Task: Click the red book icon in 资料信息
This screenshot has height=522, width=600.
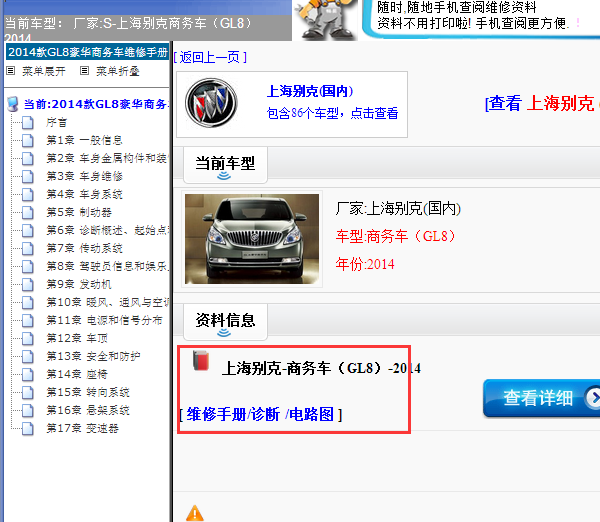Action: pos(201,360)
